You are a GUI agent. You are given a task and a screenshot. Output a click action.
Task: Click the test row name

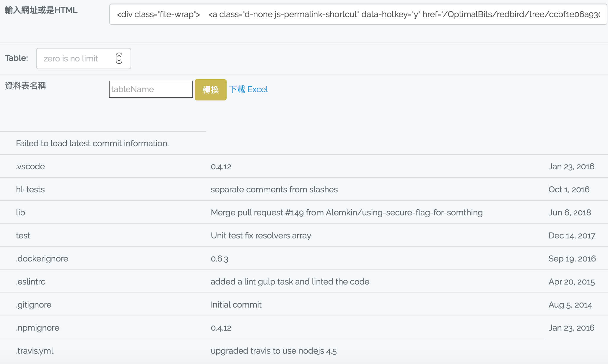tap(23, 235)
